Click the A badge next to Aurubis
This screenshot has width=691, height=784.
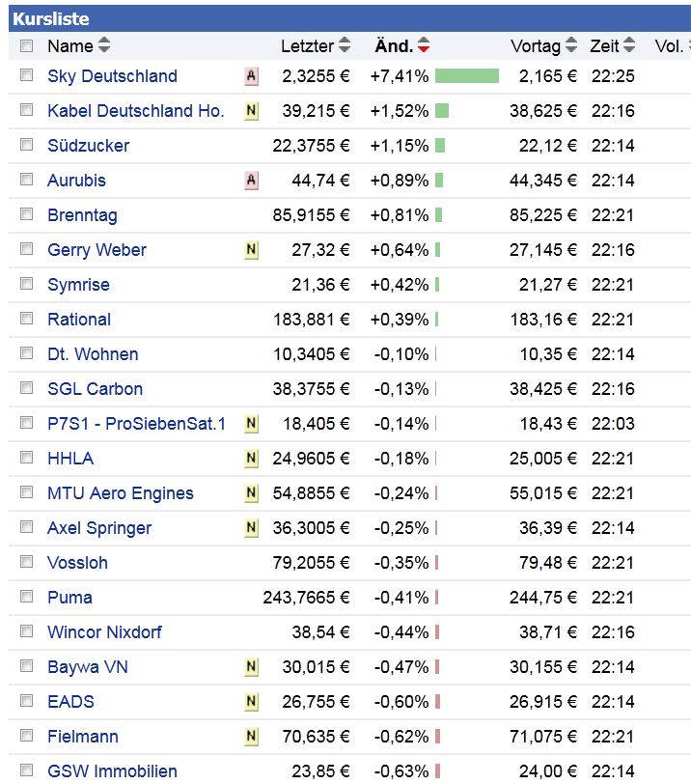click(x=252, y=181)
